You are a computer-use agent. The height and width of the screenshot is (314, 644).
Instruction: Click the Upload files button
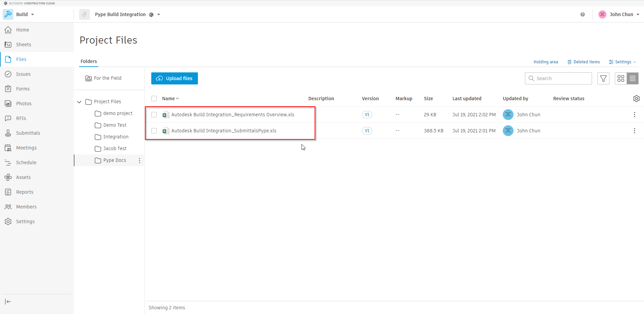point(174,78)
